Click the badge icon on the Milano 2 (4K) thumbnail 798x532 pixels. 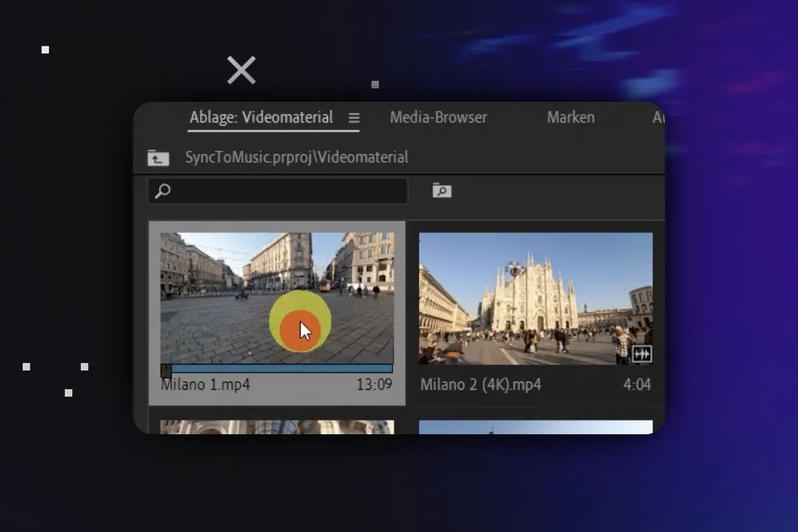pos(642,354)
